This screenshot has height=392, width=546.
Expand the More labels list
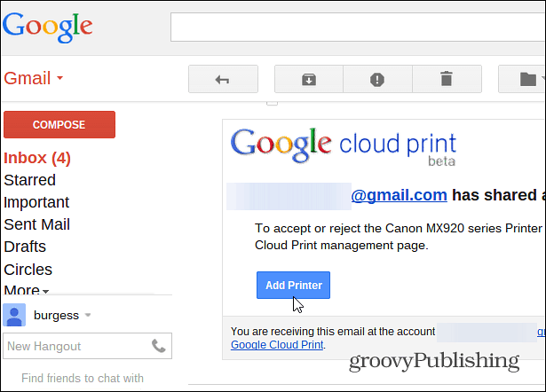26,289
